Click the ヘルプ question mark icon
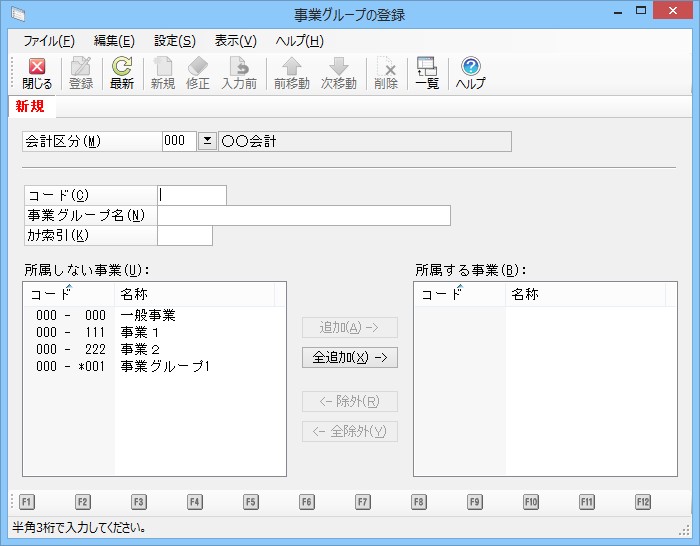 [x=470, y=67]
